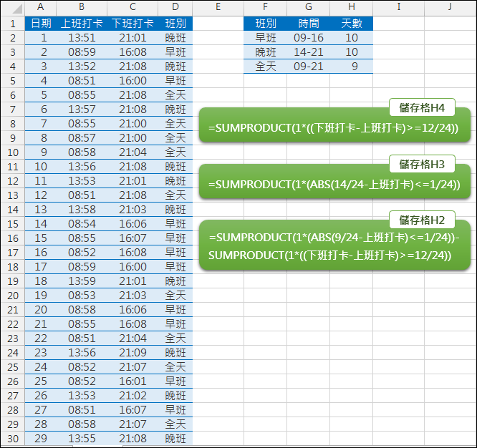Viewport: 477px width, 448px height.
Task: Click the 儲存格H2 label tag
Action: (x=422, y=220)
